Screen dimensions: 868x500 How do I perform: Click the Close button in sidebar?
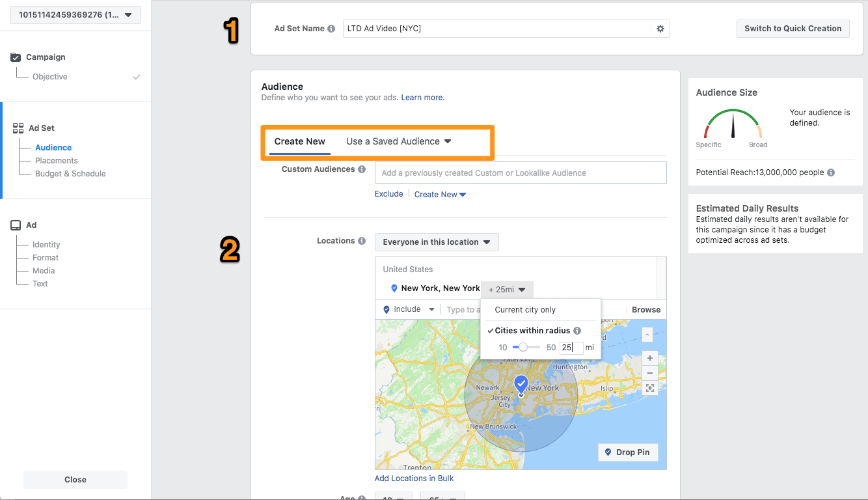click(75, 480)
